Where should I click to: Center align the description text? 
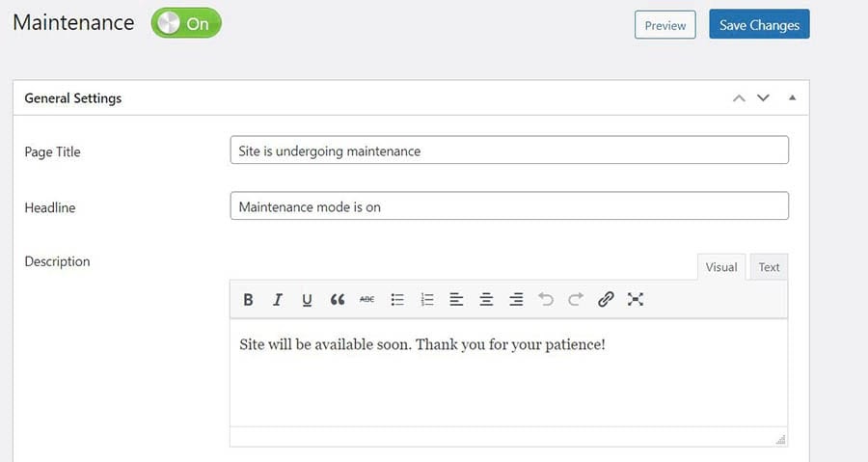(486, 300)
